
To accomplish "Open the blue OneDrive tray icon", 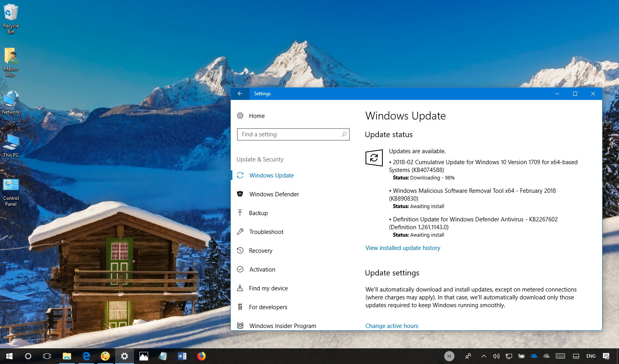I will tap(534, 356).
